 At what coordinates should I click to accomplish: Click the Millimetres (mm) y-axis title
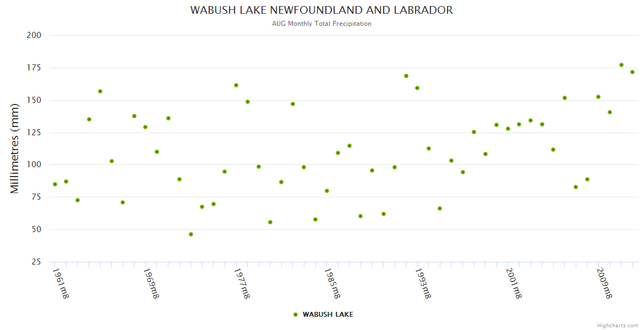(x=15, y=148)
